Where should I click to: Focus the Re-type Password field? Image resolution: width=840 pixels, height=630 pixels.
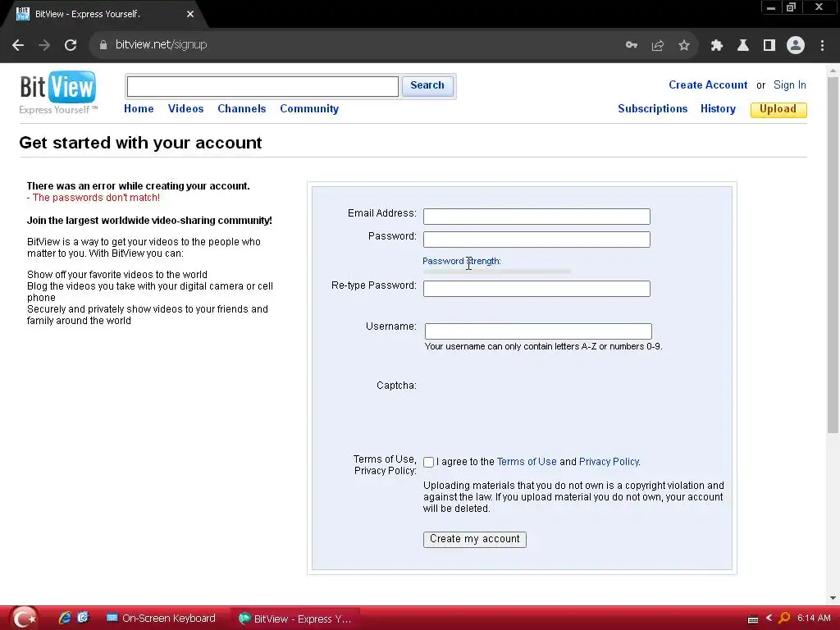point(536,289)
